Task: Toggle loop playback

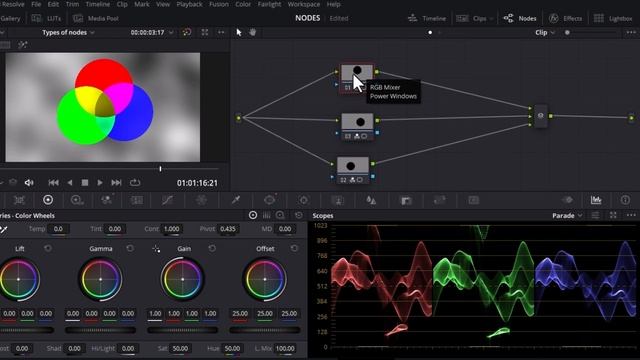Action: (135, 182)
